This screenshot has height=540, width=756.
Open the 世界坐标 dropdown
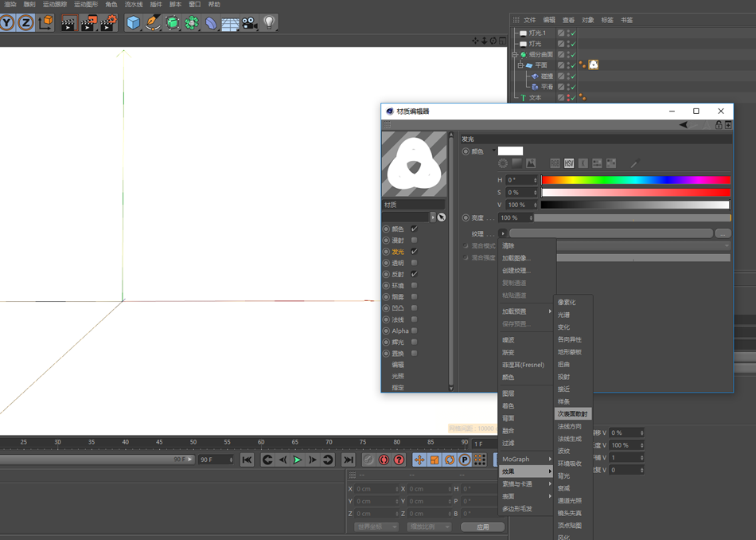tap(377, 526)
